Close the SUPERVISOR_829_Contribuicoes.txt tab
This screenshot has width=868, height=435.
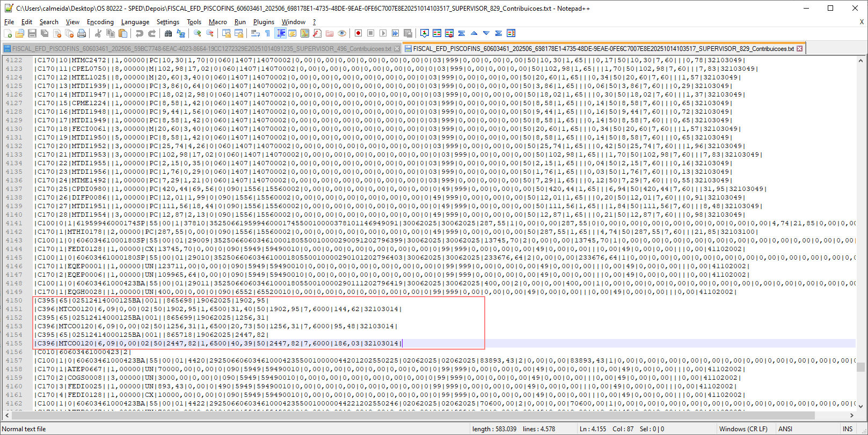[x=799, y=48]
